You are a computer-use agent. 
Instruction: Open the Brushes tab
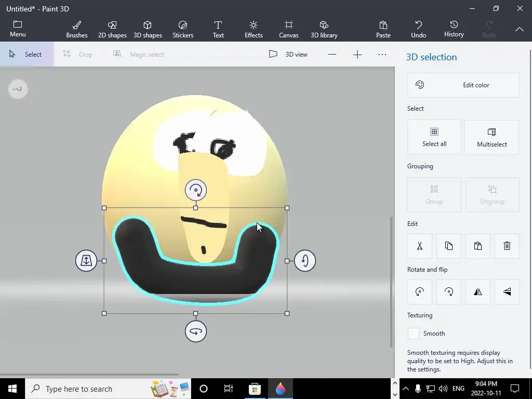(77, 30)
